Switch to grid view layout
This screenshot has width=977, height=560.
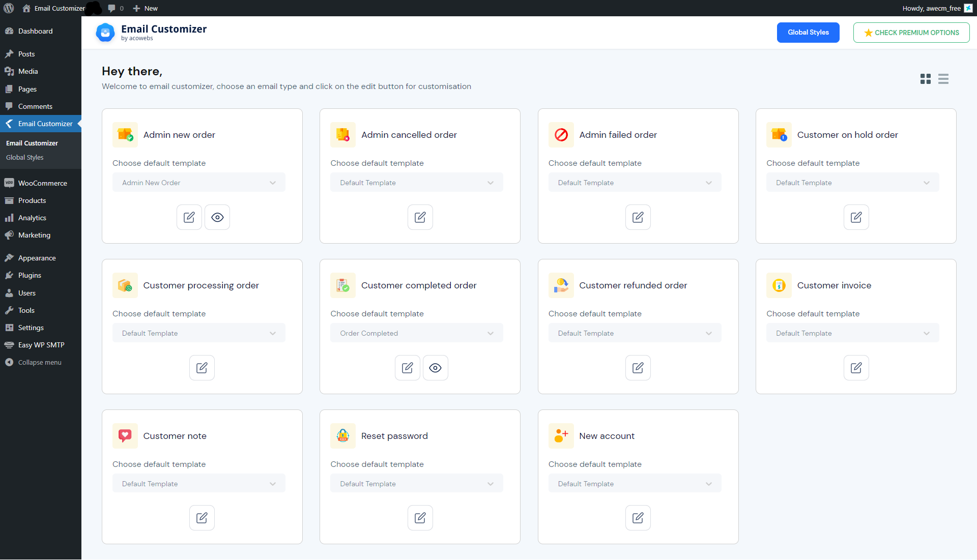[926, 79]
